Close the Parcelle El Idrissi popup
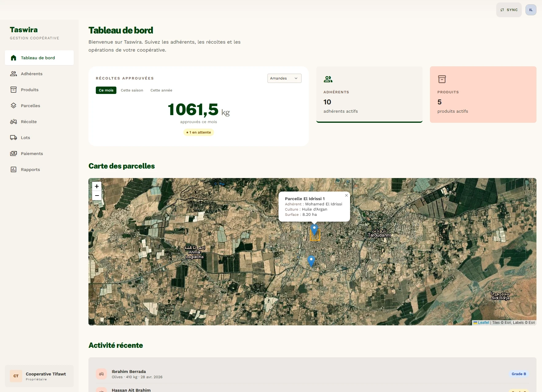 click(346, 195)
